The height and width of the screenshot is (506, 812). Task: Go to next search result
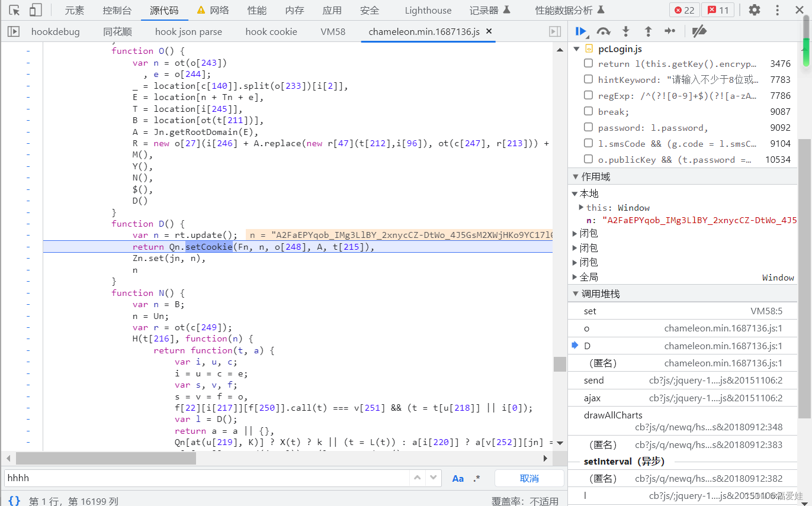434,478
